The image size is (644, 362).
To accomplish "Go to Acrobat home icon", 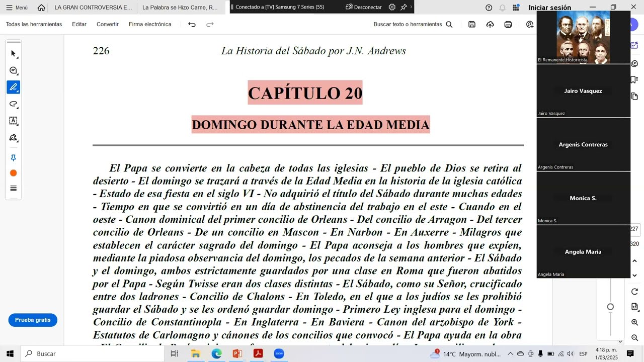I will [x=41, y=8].
